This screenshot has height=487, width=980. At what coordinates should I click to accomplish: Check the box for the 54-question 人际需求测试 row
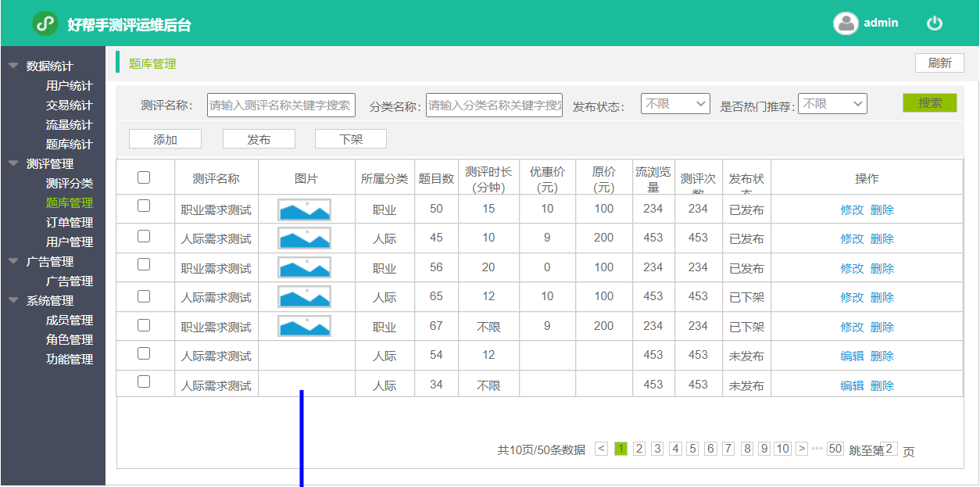(144, 353)
